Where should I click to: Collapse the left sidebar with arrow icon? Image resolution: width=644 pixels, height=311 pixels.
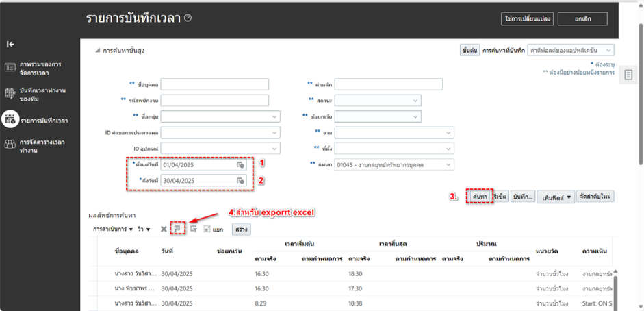coord(10,44)
